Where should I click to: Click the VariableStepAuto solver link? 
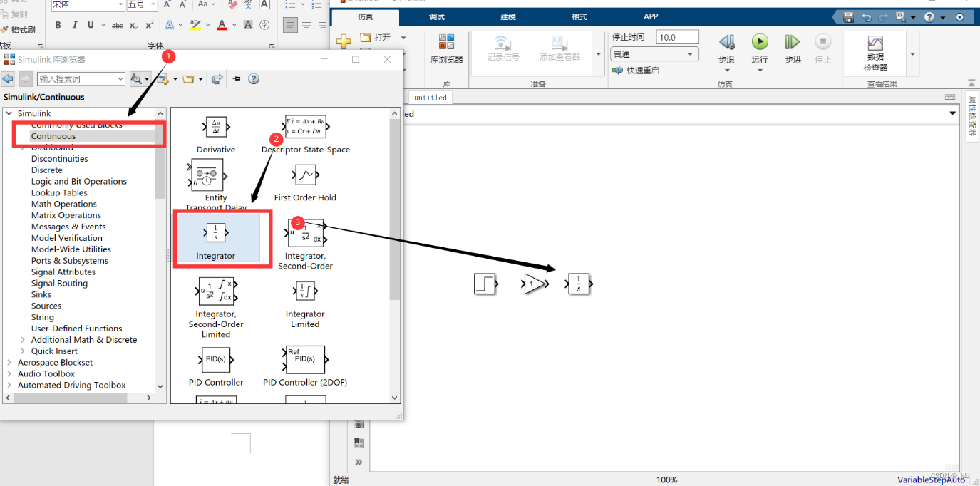coord(931,480)
